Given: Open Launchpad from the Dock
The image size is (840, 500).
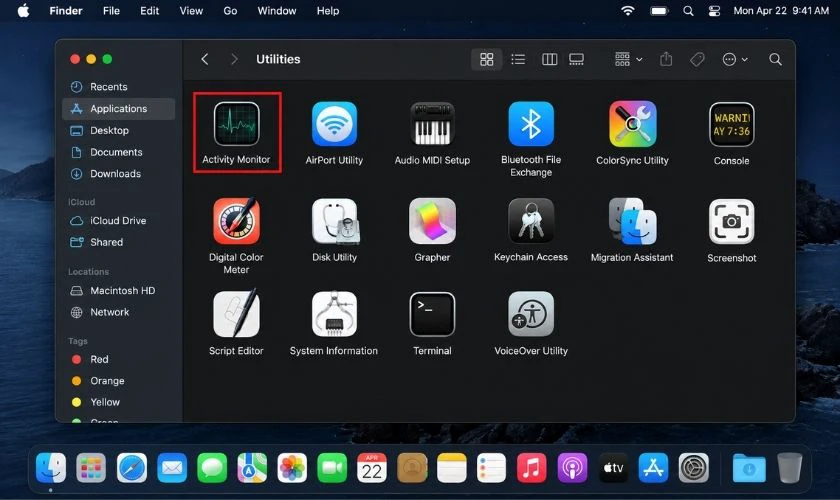Looking at the screenshot, I should pos(91,468).
